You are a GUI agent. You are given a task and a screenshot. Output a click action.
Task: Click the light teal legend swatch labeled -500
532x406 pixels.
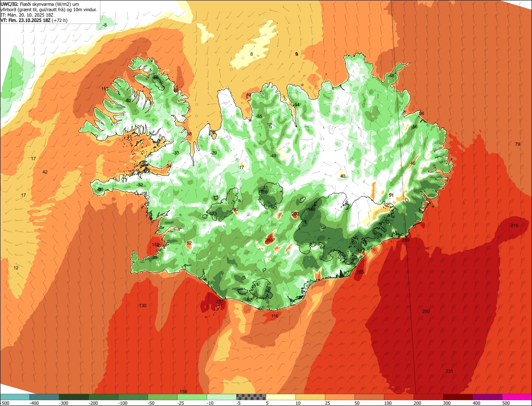(x=15, y=397)
